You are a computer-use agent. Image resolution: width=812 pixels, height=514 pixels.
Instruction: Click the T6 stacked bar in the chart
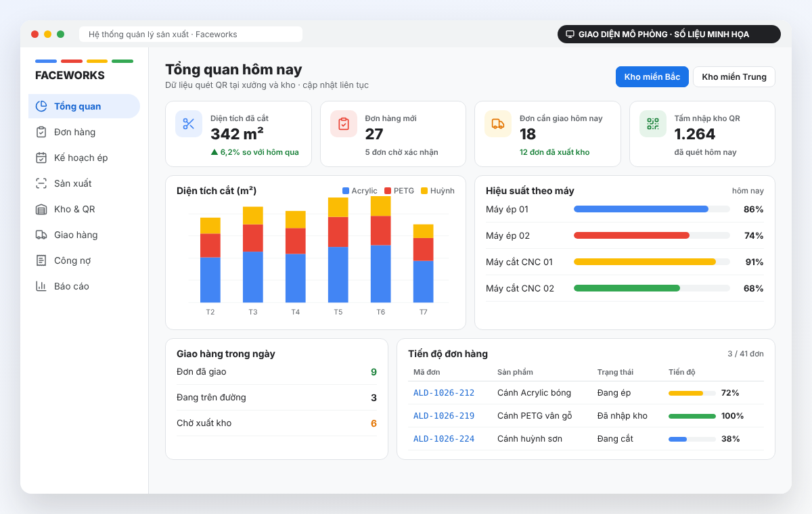(381, 249)
